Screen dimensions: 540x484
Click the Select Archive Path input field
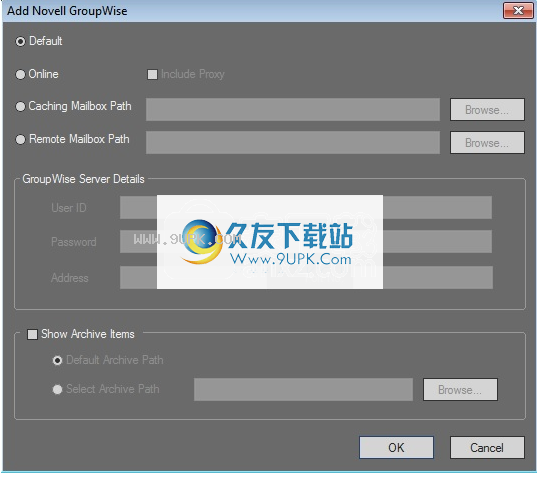coord(303,390)
